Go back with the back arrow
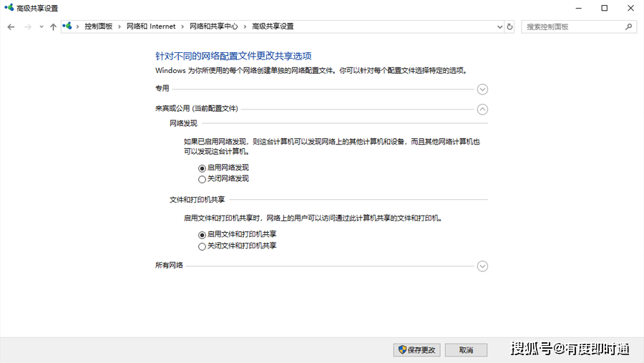The width and height of the screenshot is (644, 363). point(11,26)
